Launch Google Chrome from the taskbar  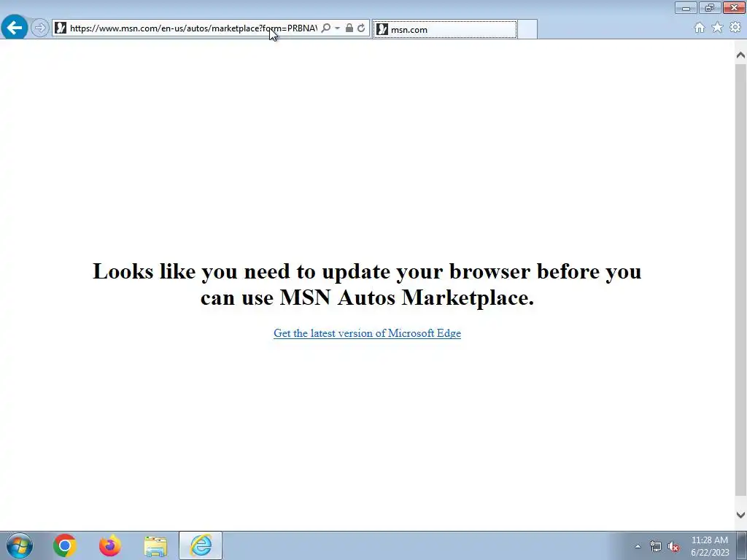(x=65, y=545)
